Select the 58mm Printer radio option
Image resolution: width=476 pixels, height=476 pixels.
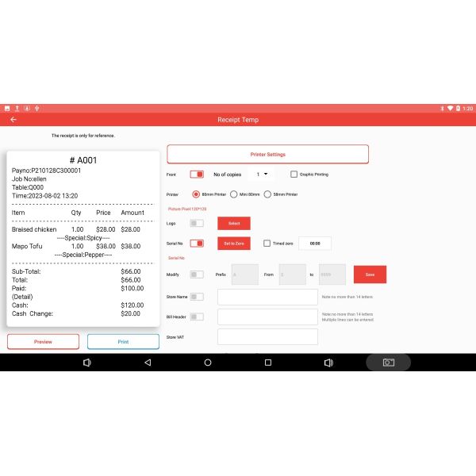coord(267,194)
